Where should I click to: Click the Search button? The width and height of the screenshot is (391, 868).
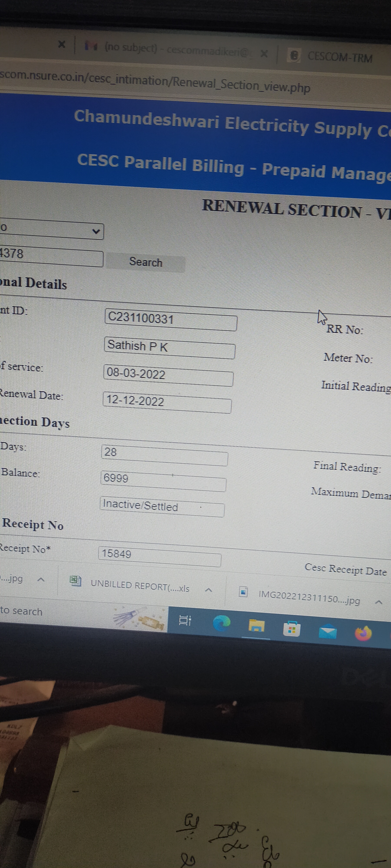[146, 262]
